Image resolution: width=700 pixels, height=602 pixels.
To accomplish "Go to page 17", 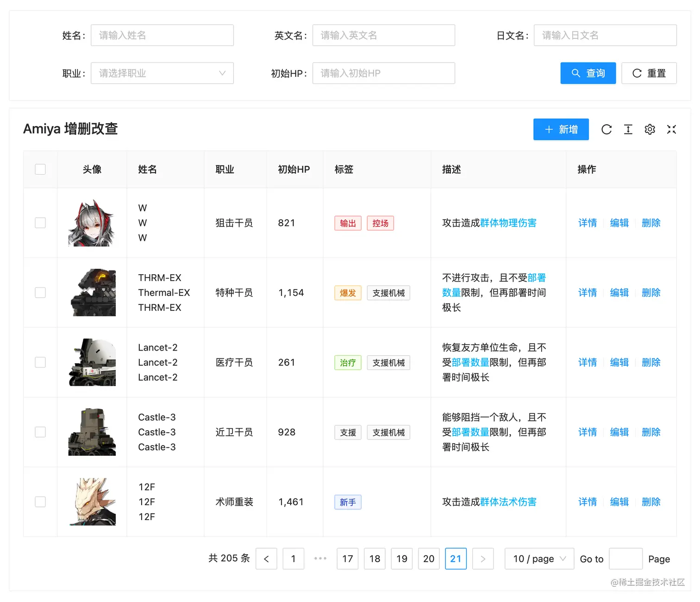I will pos(348,559).
